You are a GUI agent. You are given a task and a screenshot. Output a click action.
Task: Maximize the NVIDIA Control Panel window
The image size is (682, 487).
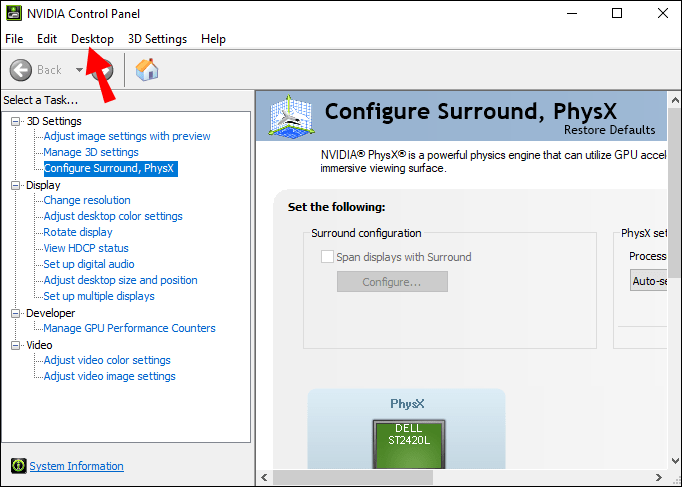617,13
